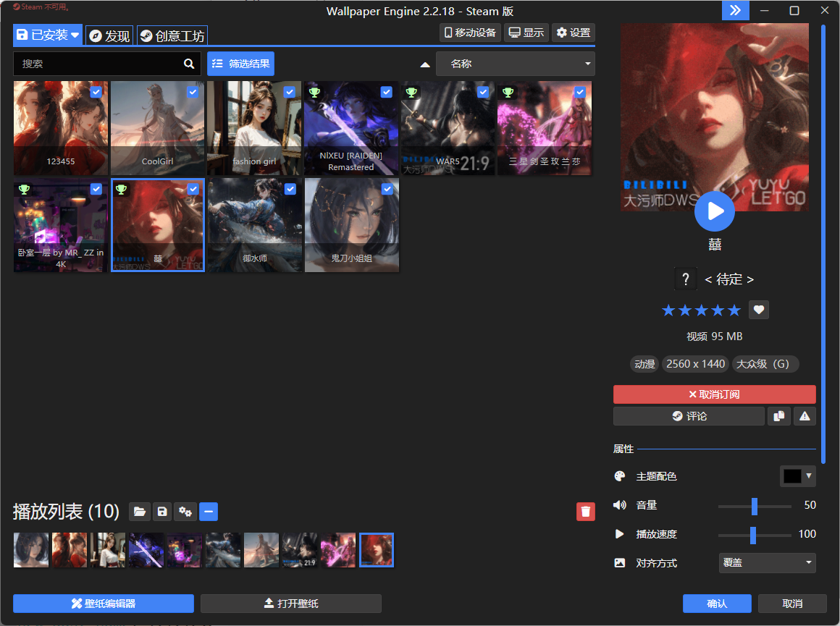The height and width of the screenshot is (626, 840).
Task: Adjust the 音量 volume slider
Action: [x=755, y=506]
